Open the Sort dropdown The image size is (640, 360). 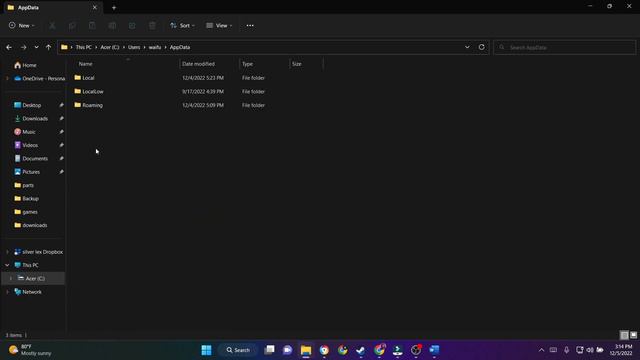pos(182,25)
